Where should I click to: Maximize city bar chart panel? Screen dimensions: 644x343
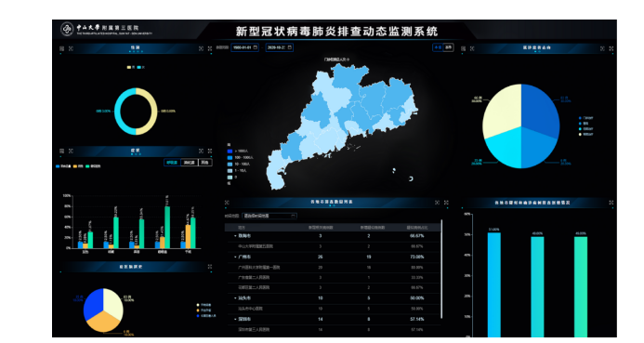[x=611, y=203]
